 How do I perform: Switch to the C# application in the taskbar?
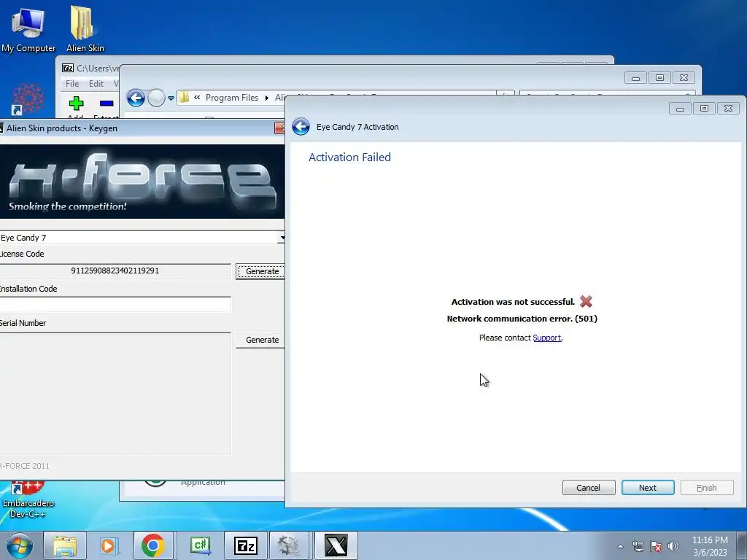coord(200,545)
